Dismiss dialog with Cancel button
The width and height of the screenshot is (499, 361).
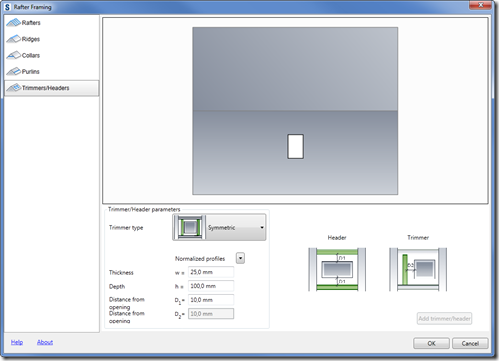(x=470, y=343)
